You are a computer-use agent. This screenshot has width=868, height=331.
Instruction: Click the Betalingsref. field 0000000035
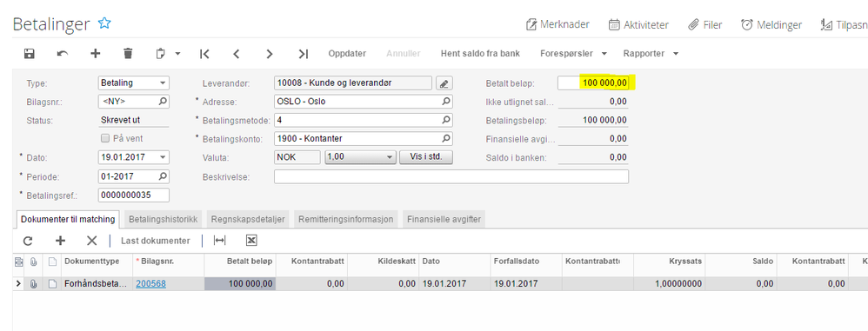(x=133, y=195)
